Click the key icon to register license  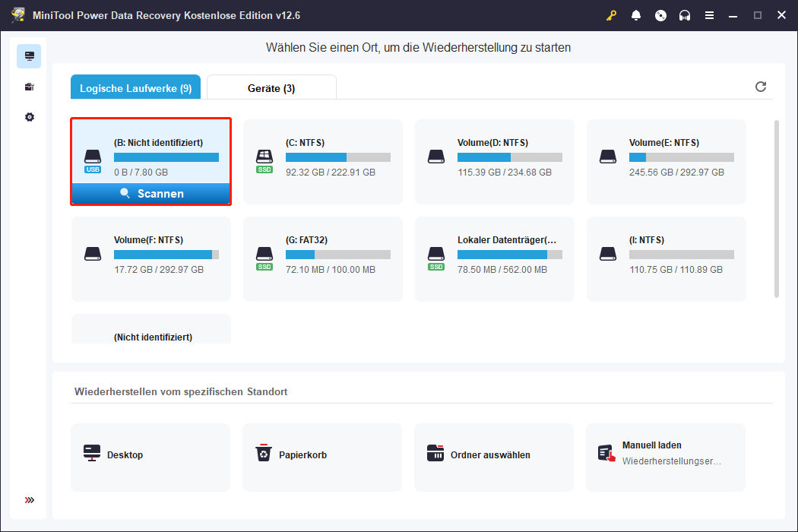[x=611, y=15]
